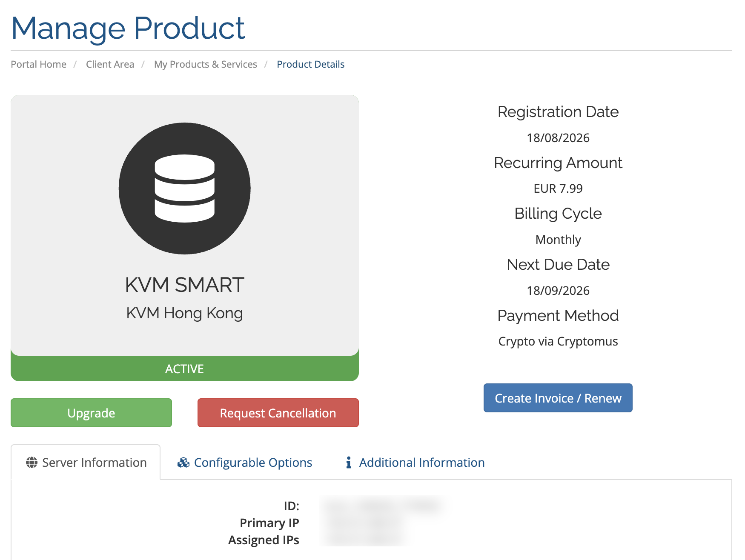Switch to the Server Information tab
This screenshot has height=560, width=745.
coord(86,463)
